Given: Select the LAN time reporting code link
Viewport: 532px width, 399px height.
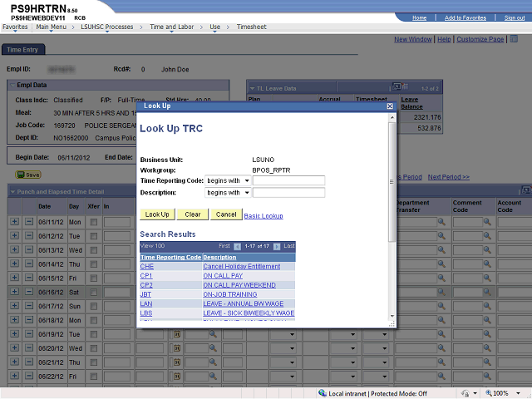Looking at the screenshot, I should point(146,303).
